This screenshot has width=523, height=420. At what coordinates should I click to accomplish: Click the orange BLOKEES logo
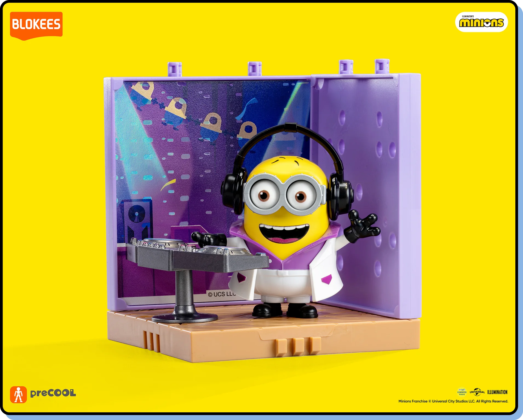[x=36, y=25]
